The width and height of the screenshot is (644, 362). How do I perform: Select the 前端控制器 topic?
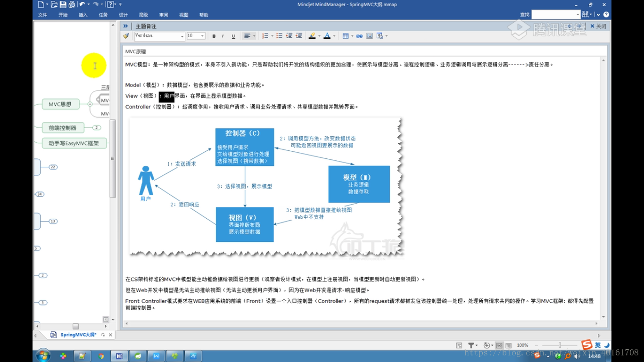pyautogui.click(x=62, y=128)
